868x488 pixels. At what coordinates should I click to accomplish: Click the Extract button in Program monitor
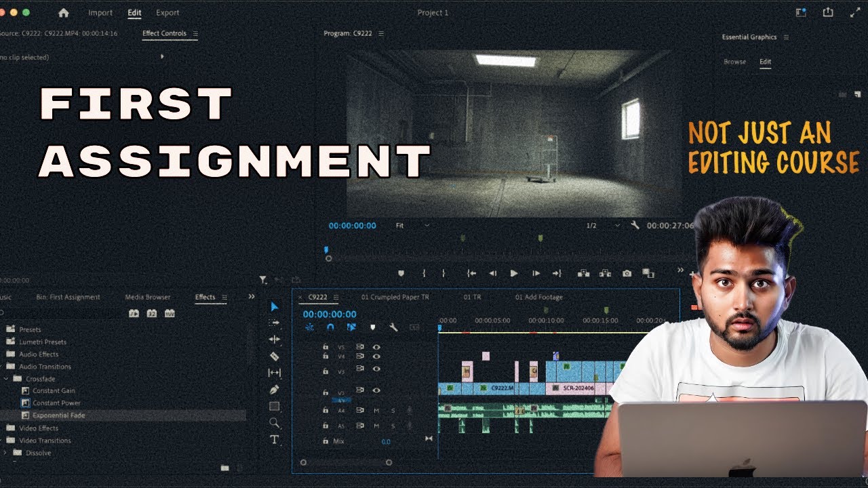(605, 273)
